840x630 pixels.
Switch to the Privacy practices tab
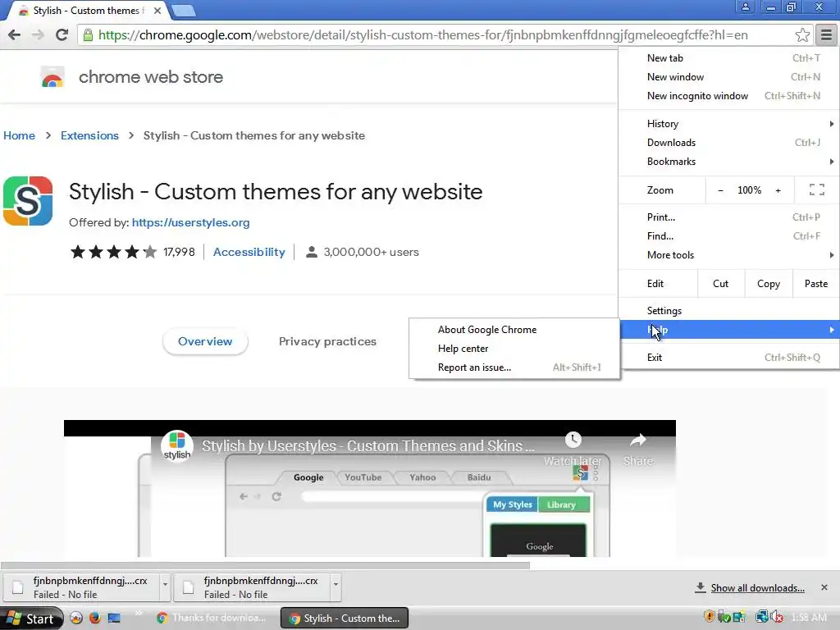click(x=327, y=341)
